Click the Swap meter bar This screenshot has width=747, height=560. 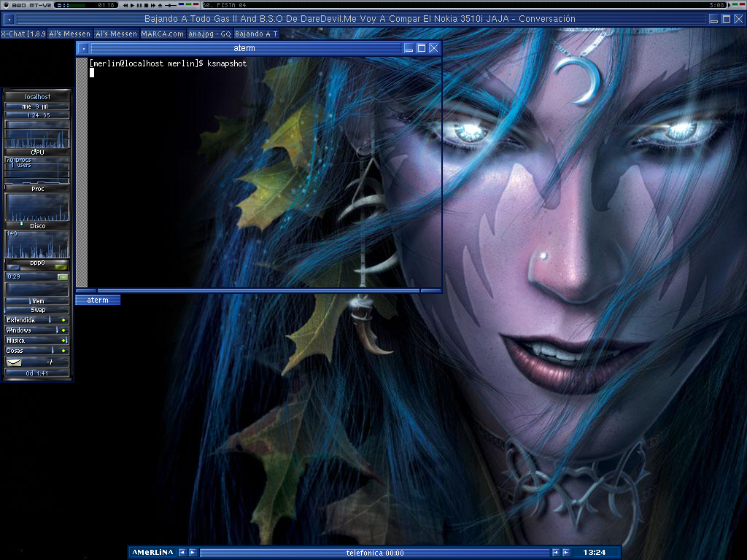37,310
